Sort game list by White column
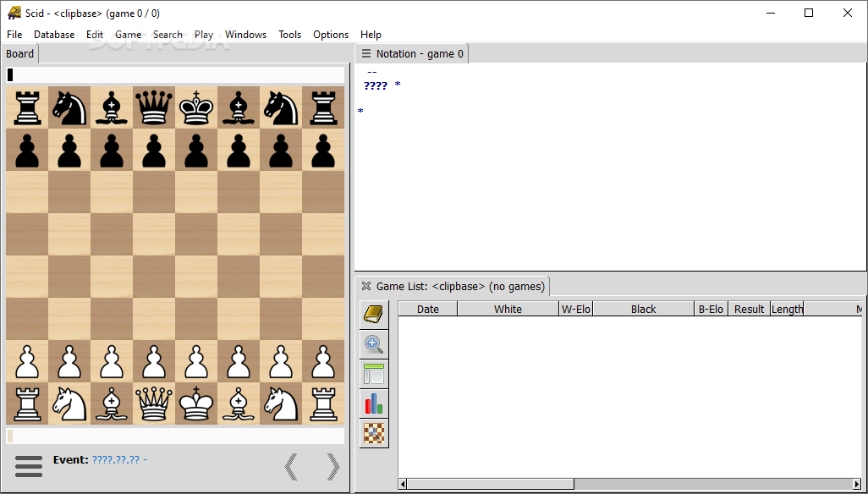The height and width of the screenshot is (494, 868). tap(508, 309)
